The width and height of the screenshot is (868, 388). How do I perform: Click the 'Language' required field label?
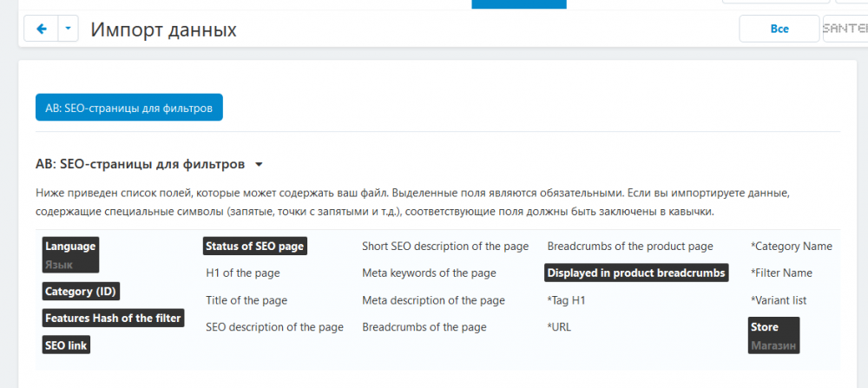click(x=70, y=247)
